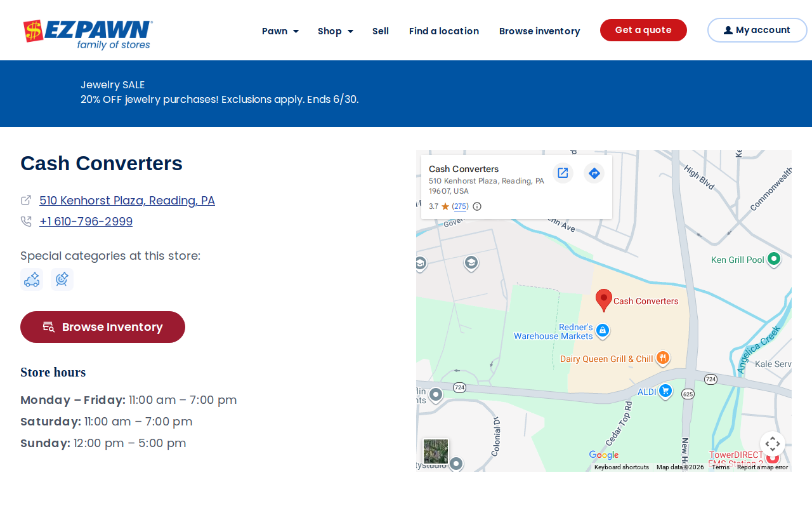Viewport: 812px width, 508px height.
Task: Click the Google logo on the map
Action: pyautogui.click(x=604, y=455)
